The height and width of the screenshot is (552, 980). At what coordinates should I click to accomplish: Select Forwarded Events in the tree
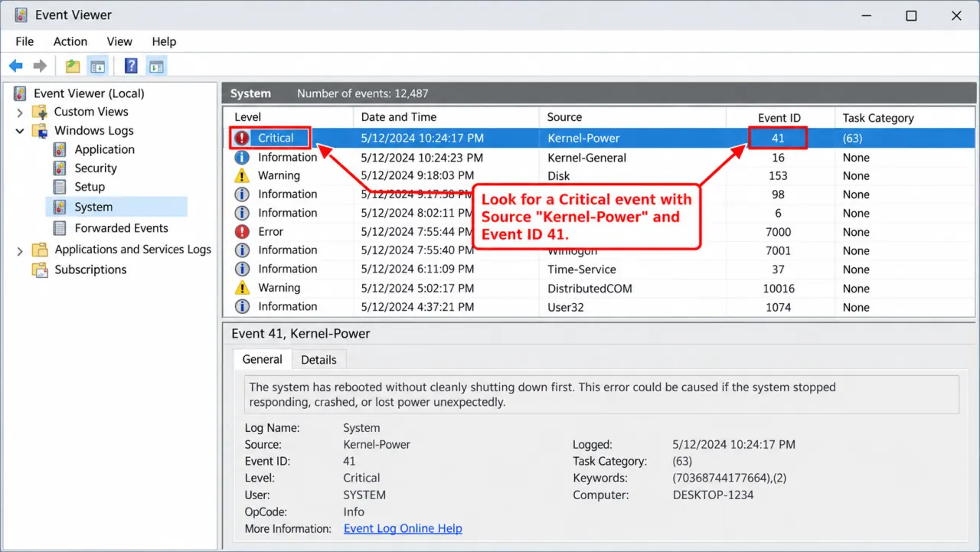(x=121, y=228)
